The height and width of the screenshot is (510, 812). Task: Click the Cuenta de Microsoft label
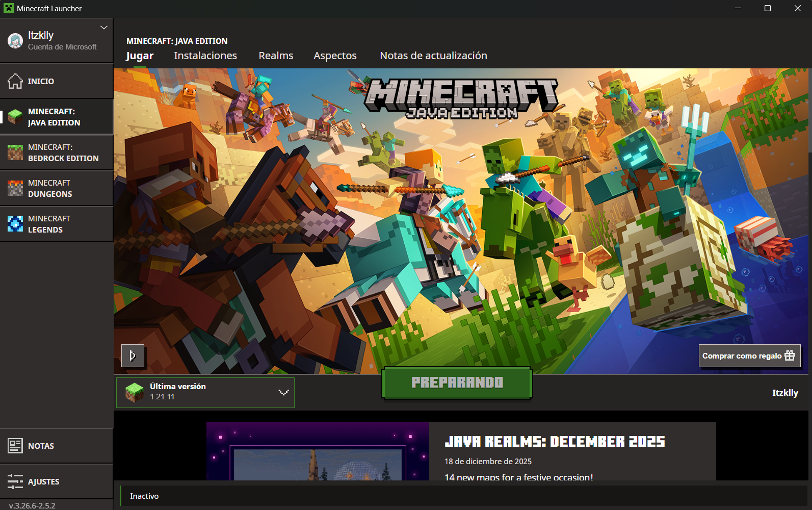(62, 47)
